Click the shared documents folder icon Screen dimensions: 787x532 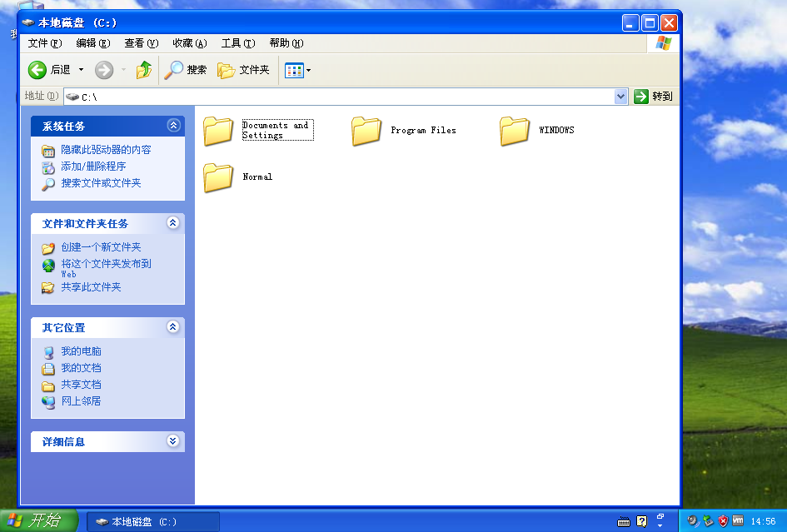point(48,385)
